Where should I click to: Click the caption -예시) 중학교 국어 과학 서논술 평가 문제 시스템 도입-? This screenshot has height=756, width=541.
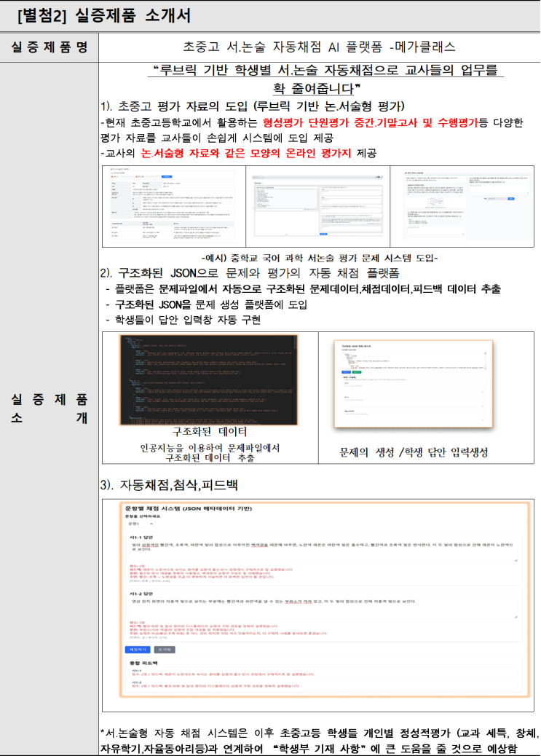click(x=319, y=258)
